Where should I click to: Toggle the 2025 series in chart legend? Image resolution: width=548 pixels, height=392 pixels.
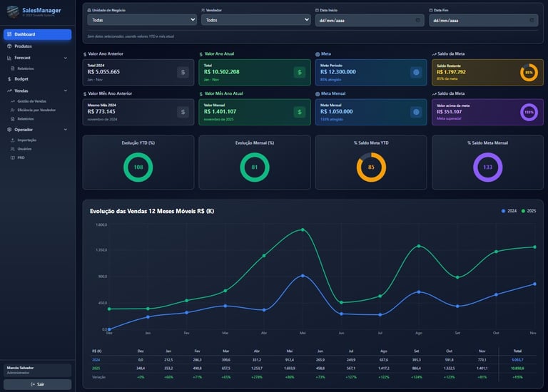tap(529, 211)
